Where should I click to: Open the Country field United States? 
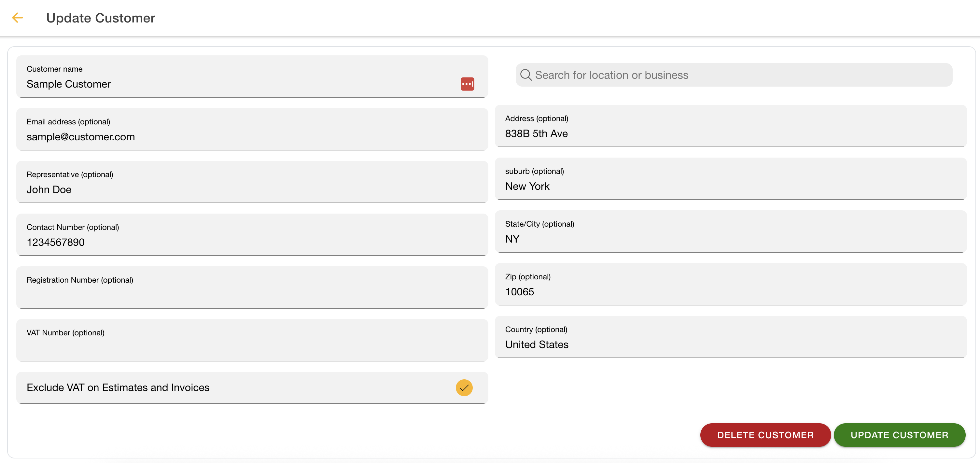[730, 344]
